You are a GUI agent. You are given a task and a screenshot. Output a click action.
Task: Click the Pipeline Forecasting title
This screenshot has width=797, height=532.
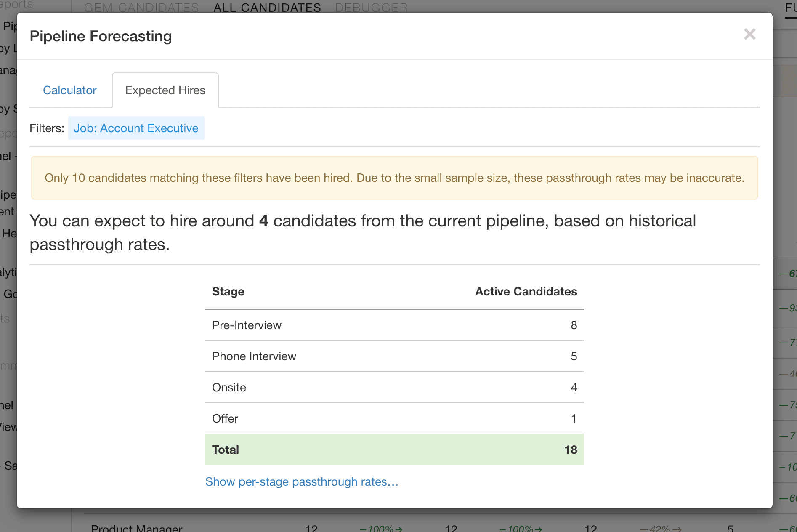click(101, 36)
